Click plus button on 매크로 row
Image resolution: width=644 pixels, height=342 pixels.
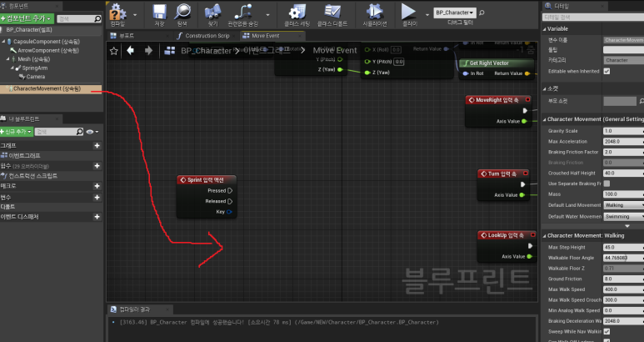click(97, 186)
